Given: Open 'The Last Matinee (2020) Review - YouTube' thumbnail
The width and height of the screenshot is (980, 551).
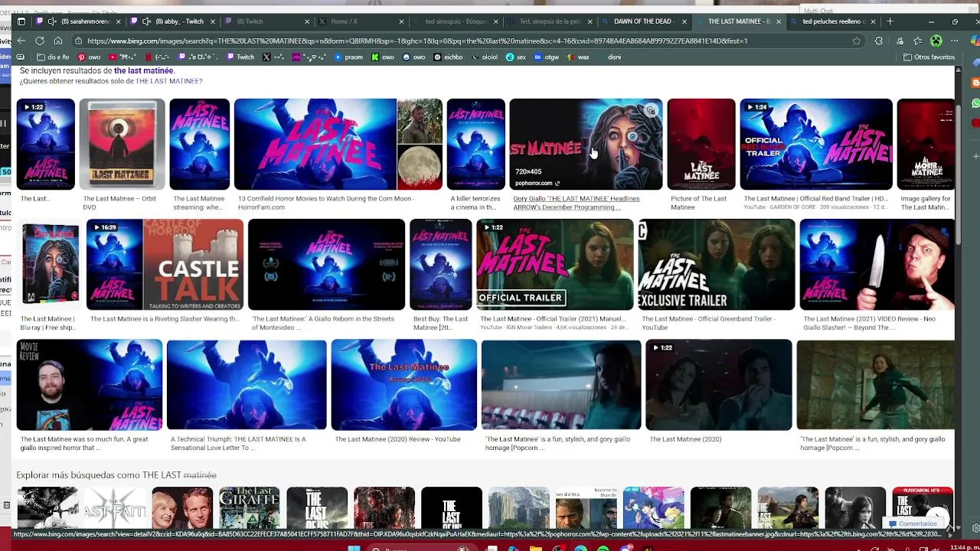Looking at the screenshot, I should [x=404, y=384].
